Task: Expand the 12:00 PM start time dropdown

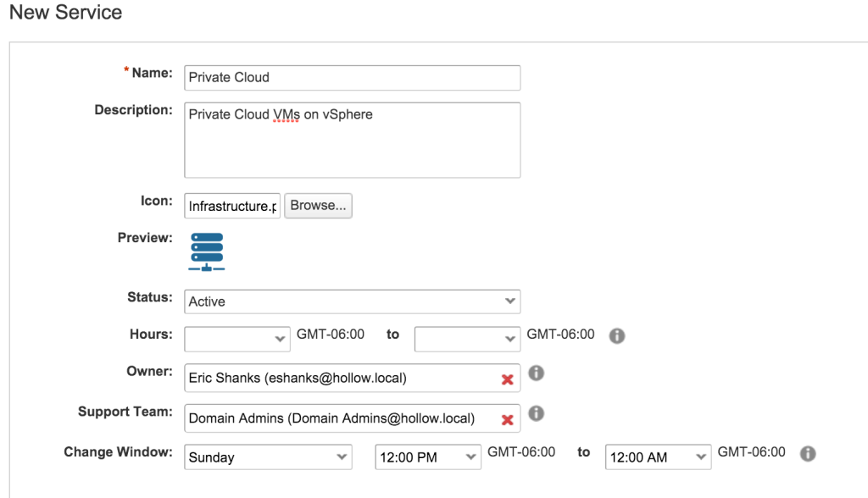Action: (428, 456)
